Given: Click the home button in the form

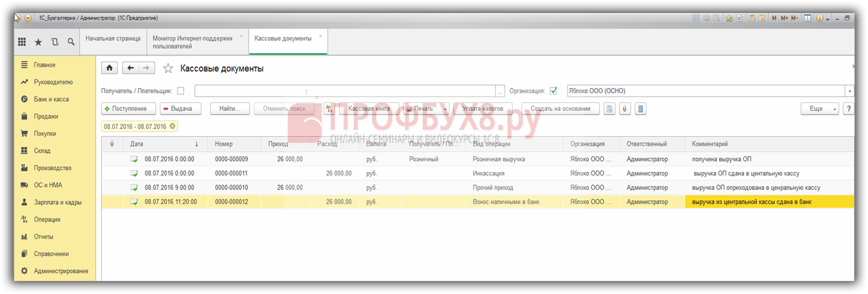Looking at the screenshot, I should (x=110, y=68).
